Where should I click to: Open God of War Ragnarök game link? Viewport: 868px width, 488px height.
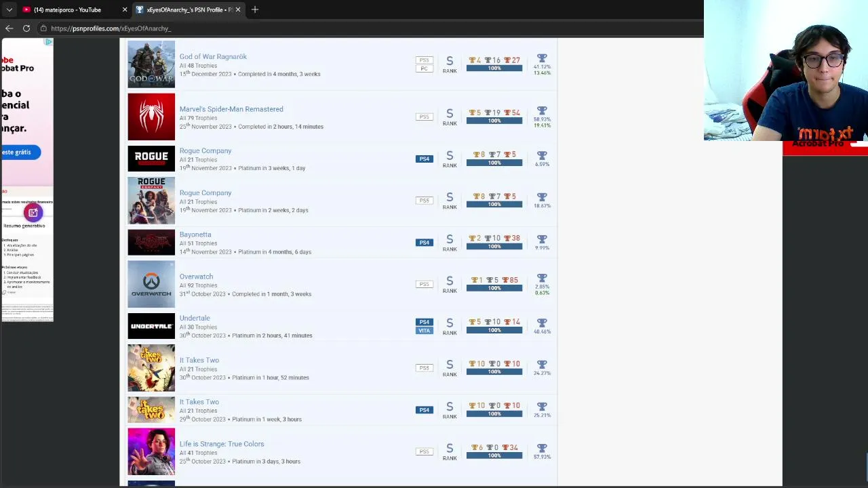(x=213, y=57)
